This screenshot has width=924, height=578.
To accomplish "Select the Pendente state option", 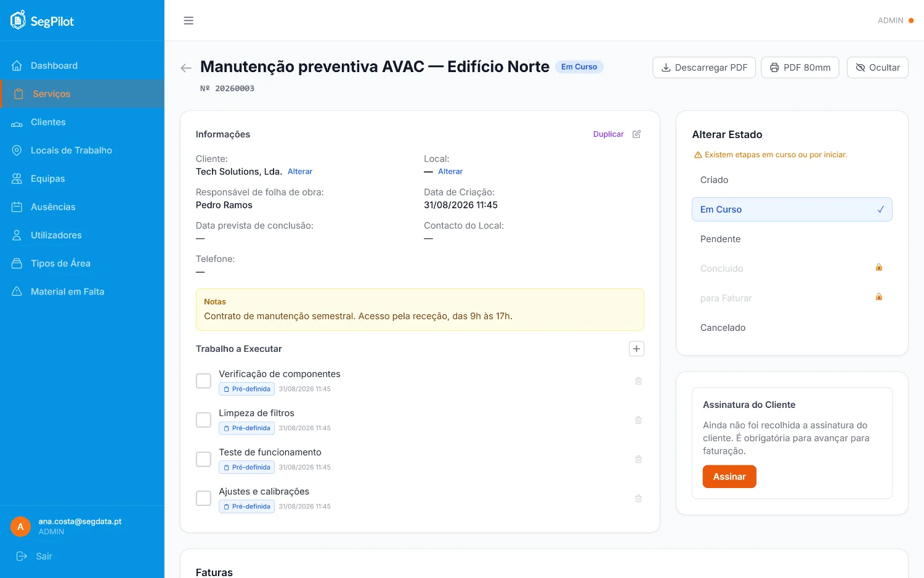I will click(x=792, y=239).
